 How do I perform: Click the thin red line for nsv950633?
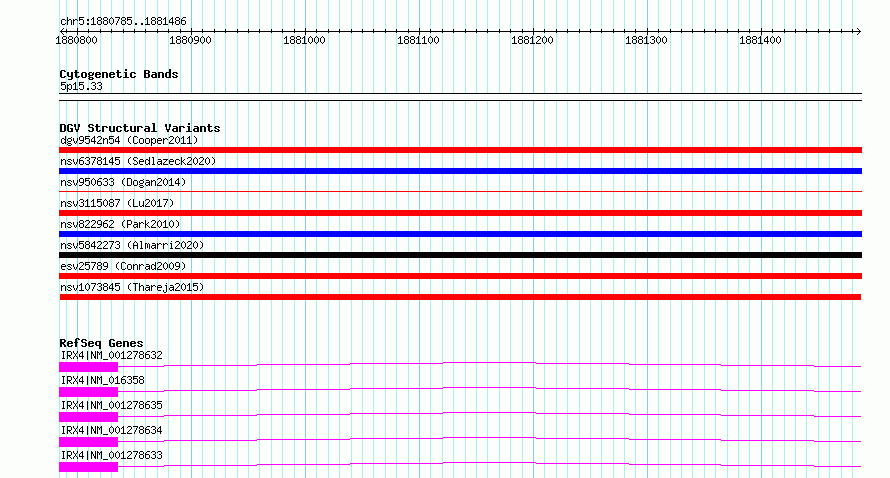[x=460, y=191]
